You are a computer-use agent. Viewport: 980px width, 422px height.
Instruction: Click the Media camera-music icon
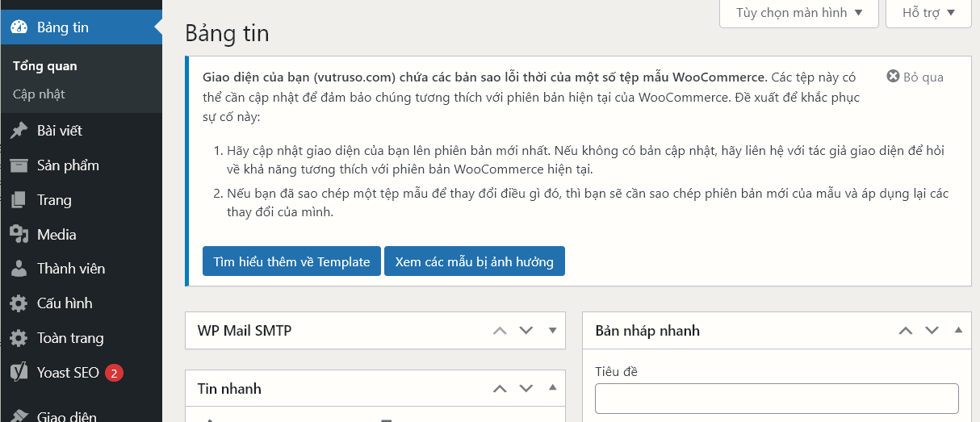(19, 235)
